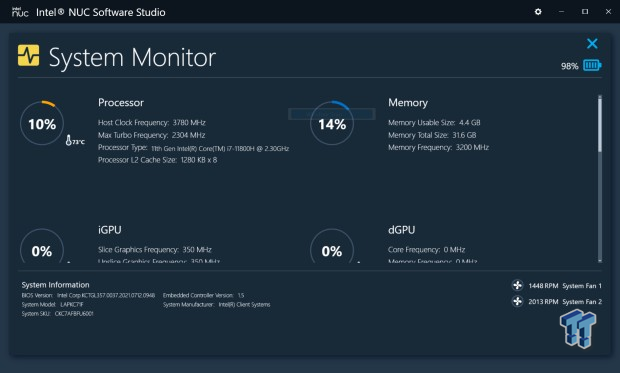620x373 pixels.
Task: Click the Memory 14% usage gauge
Action: coord(332,123)
